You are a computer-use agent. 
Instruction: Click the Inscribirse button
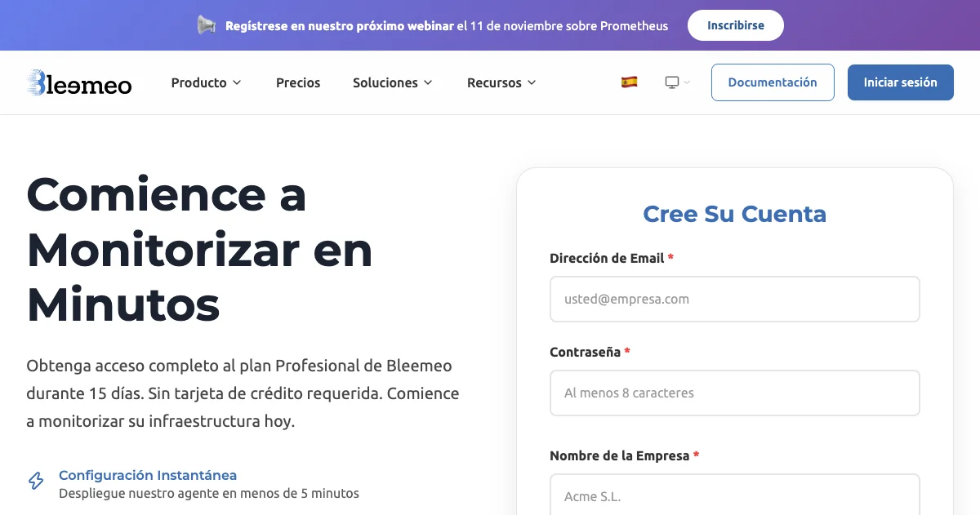pos(736,25)
